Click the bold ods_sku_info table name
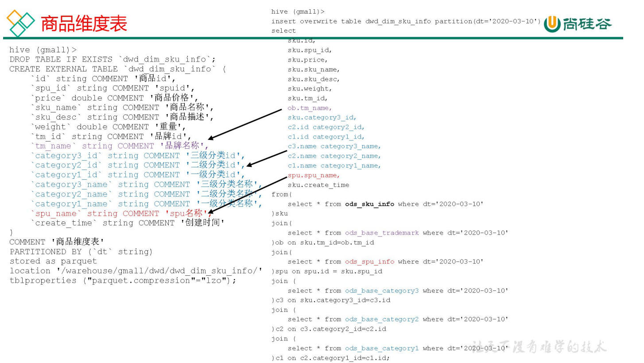This screenshot has height=363, width=644. tap(370, 204)
